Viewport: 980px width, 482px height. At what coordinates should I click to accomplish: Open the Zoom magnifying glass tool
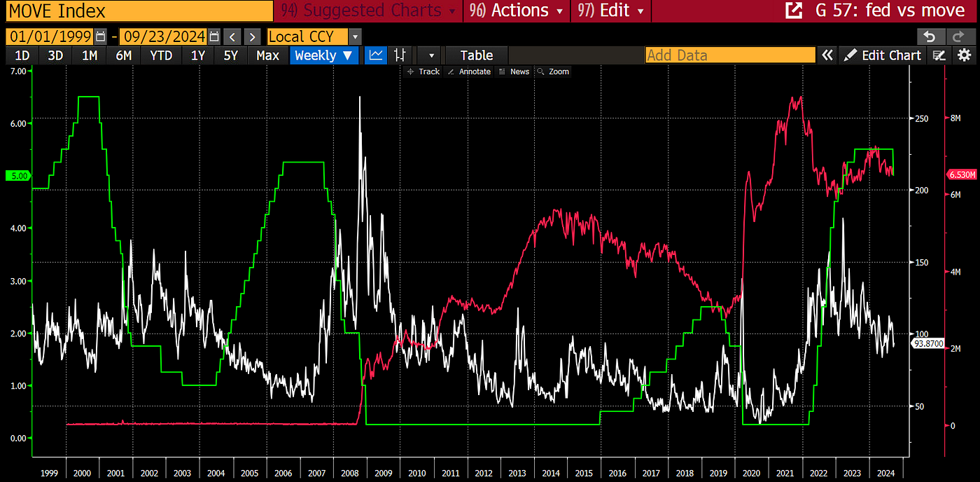coord(552,71)
